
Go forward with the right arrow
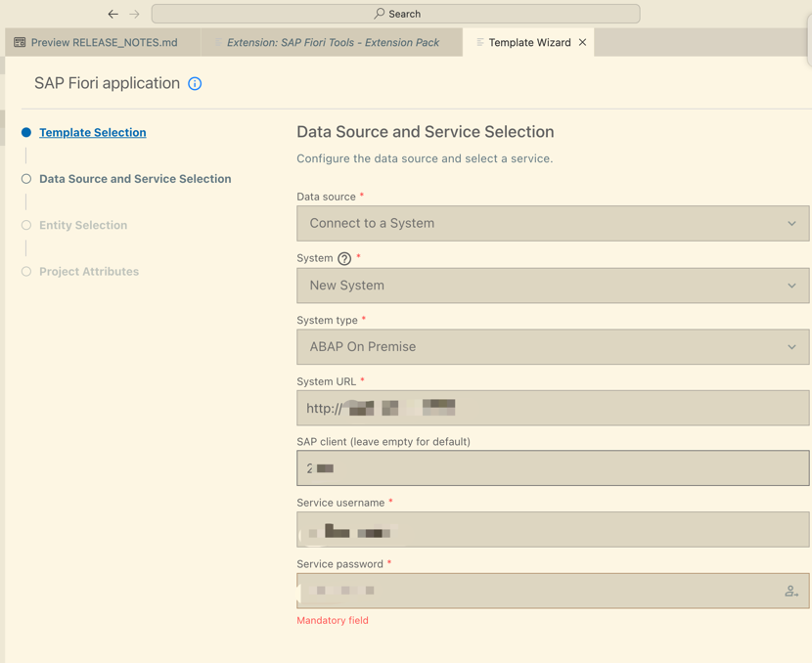[x=135, y=14]
